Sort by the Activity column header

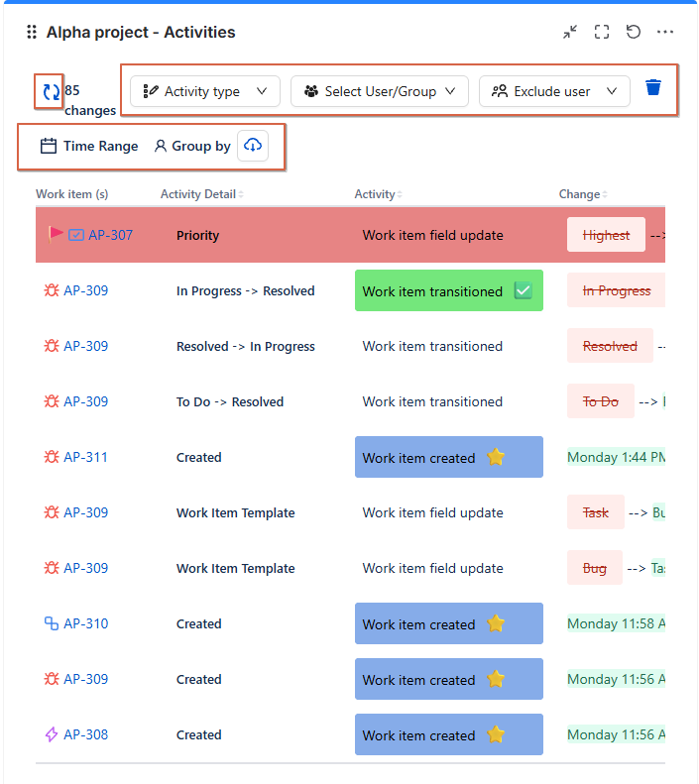click(378, 194)
